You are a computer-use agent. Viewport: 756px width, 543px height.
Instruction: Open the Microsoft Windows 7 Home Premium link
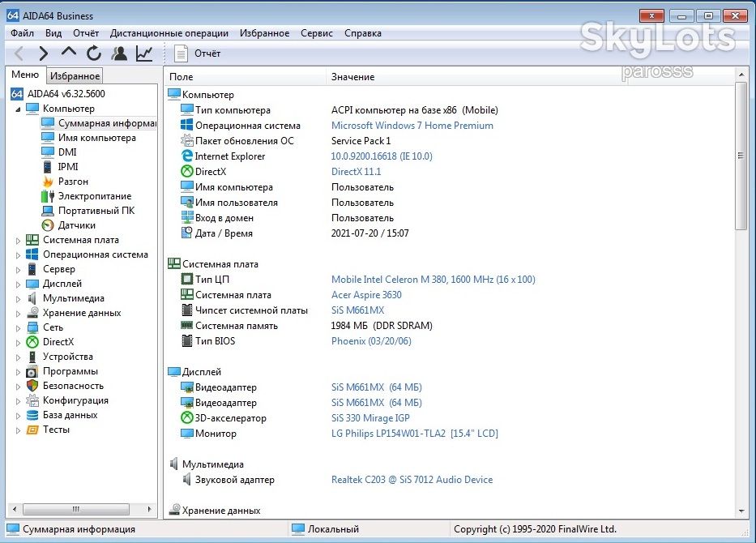(412, 126)
